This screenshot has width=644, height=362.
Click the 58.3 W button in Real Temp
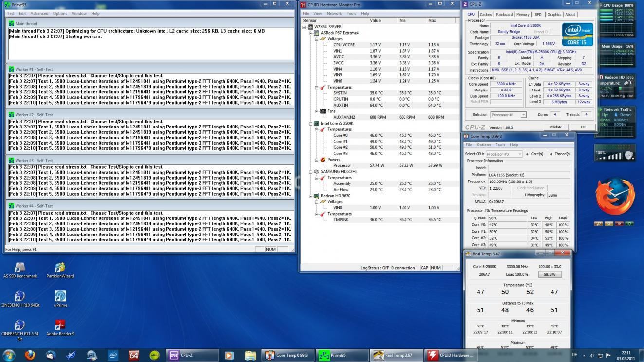(x=550, y=274)
